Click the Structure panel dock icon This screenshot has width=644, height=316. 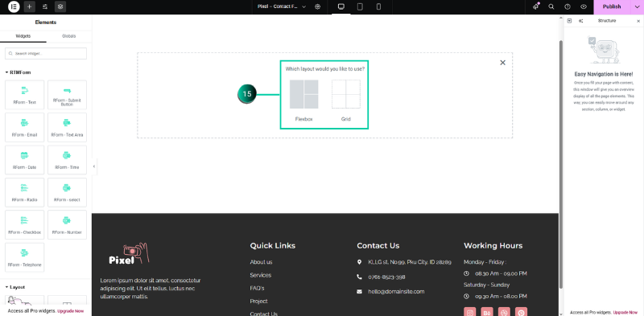point(569,21)
